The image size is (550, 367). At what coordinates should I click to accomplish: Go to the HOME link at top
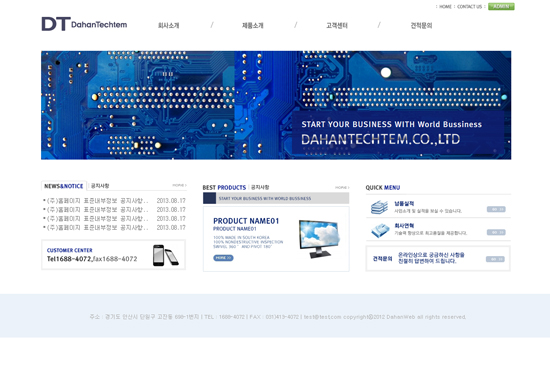point(445,6)
